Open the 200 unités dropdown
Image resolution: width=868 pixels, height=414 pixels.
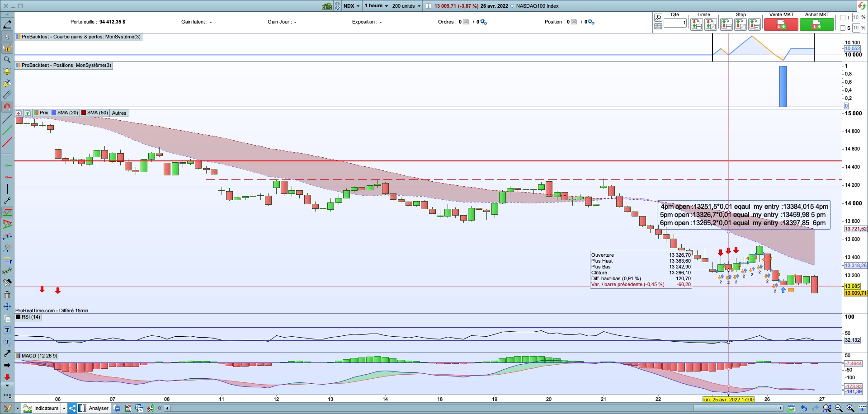point(406,6)
